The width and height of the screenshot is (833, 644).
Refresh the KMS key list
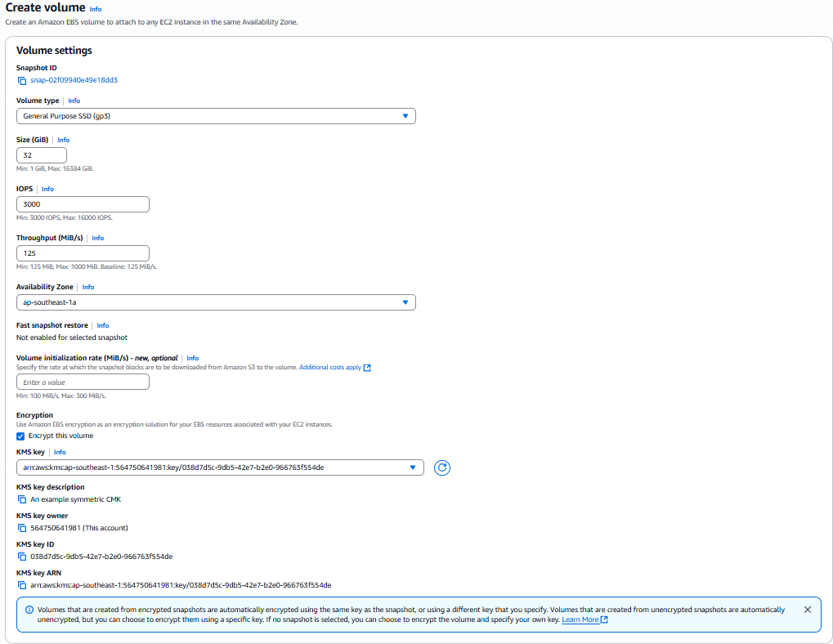[x=442, y=467]
